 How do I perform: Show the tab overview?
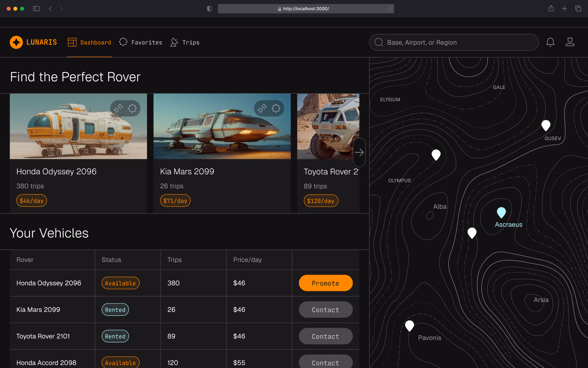(x=578, y=9)
